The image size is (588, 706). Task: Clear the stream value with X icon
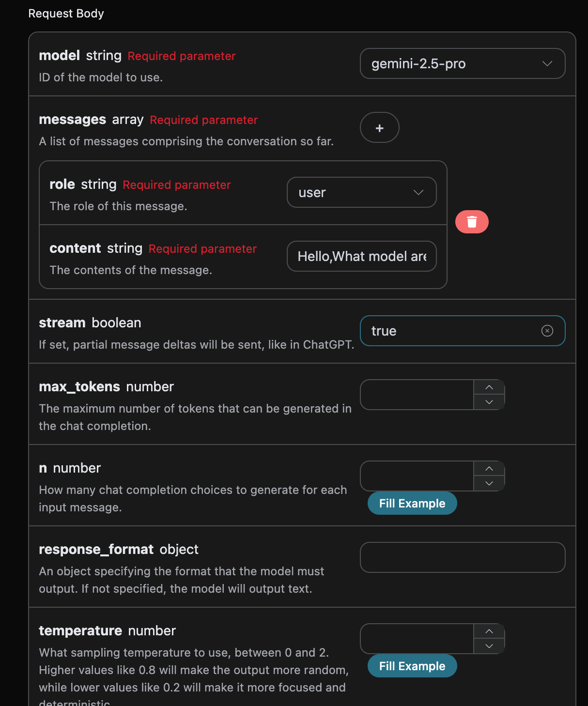(547, 331)
